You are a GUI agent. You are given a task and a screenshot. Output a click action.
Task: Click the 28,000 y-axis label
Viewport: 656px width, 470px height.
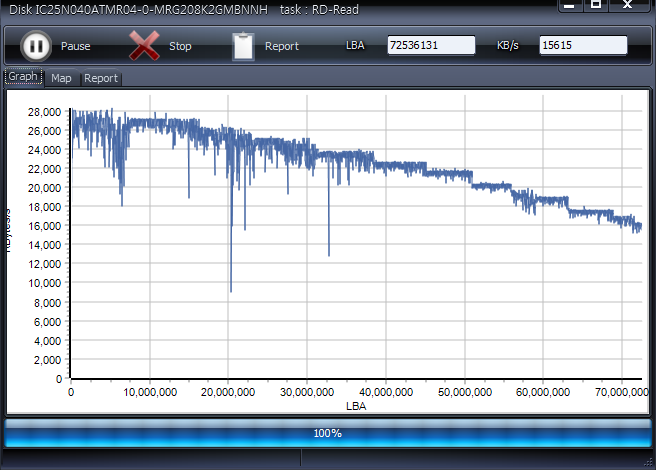coord(44,112)
